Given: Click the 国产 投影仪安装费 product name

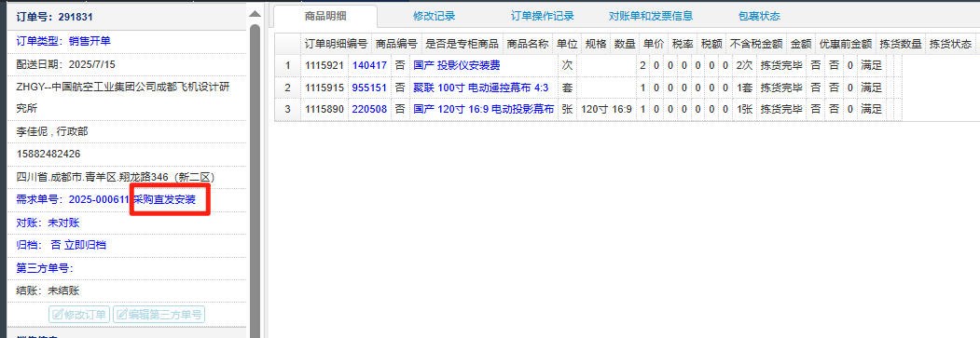Looking at the screenshot, I should [457, 65].
